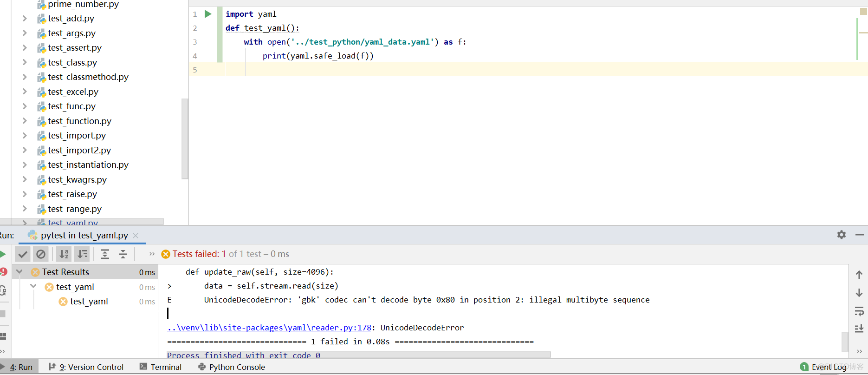Click 'print(yaml.safe_load(f))' code line
Image resolution: width=868 pixels, height=375 pixels.
pos(318,56)
